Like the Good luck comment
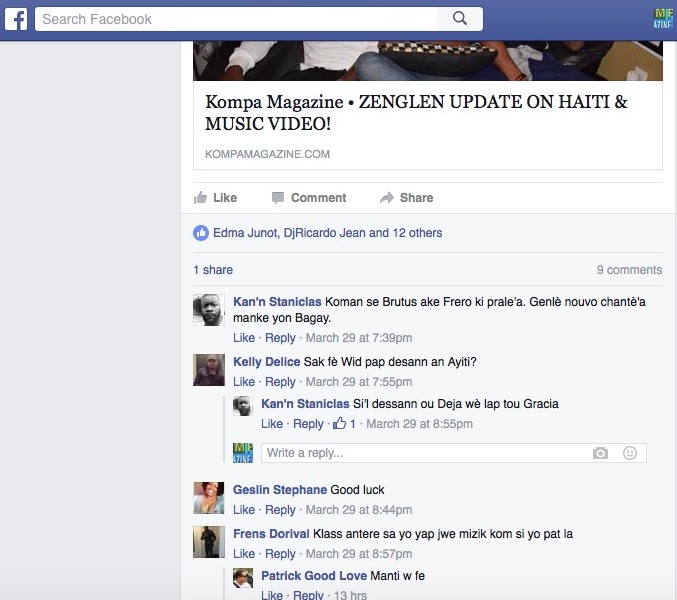 point(244,510)
